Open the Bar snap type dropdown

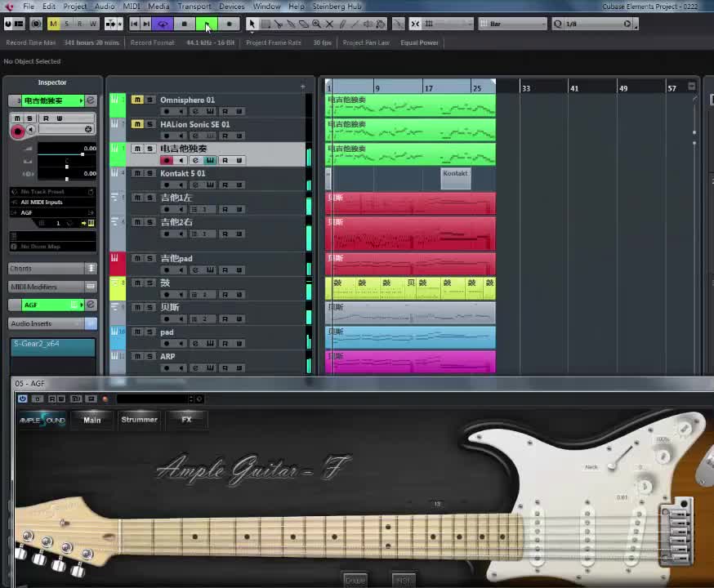coord(513,24)
